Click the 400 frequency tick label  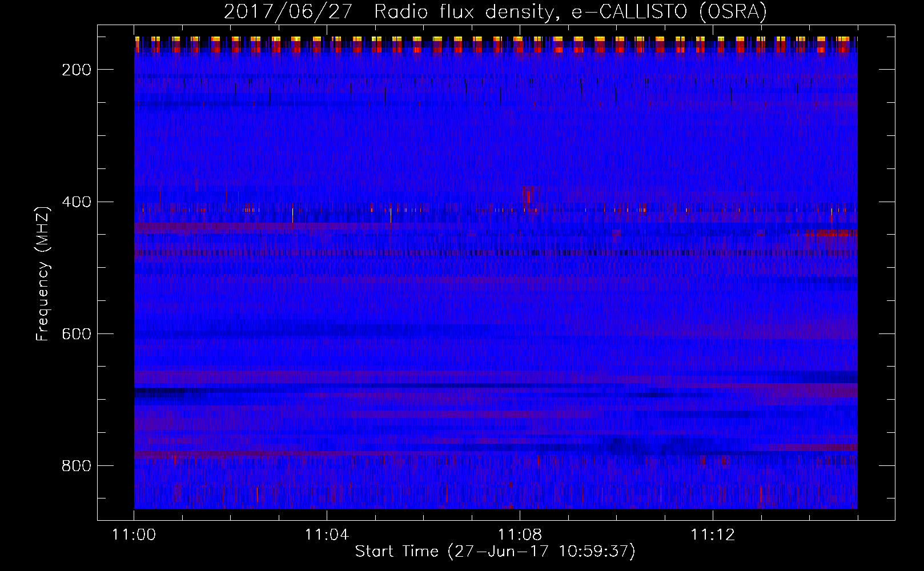pos(77,202)
